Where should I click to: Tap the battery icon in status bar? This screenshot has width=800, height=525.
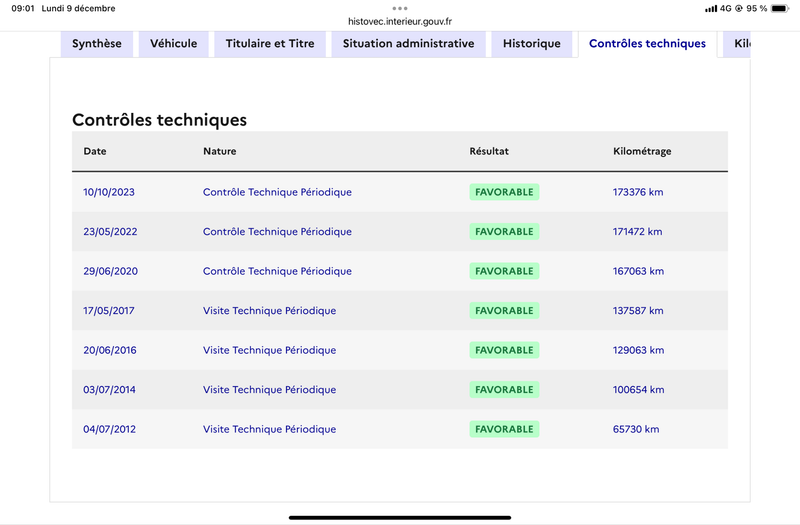click(x=780, y=8)
